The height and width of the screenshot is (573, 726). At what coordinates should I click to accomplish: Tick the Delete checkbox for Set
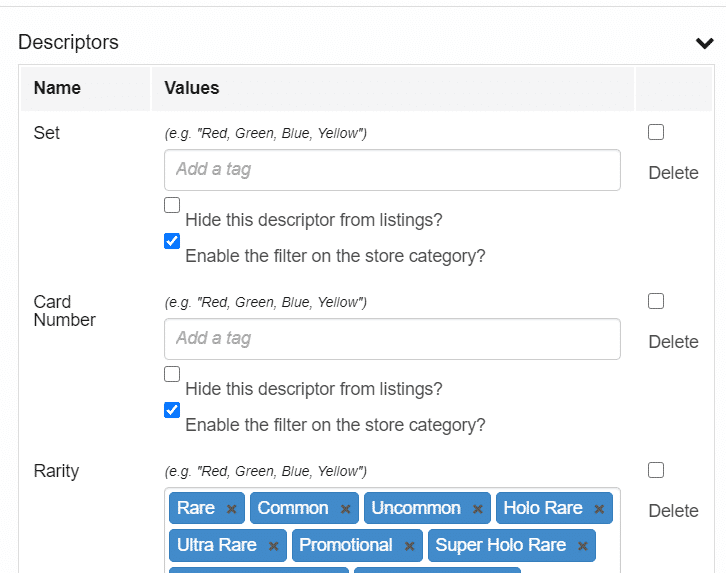tap(656, 132)
